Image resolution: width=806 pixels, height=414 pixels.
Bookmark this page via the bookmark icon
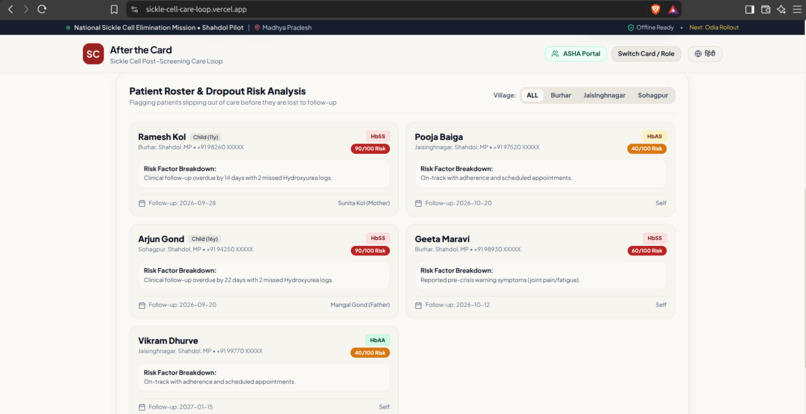click(x=114, y=9)
